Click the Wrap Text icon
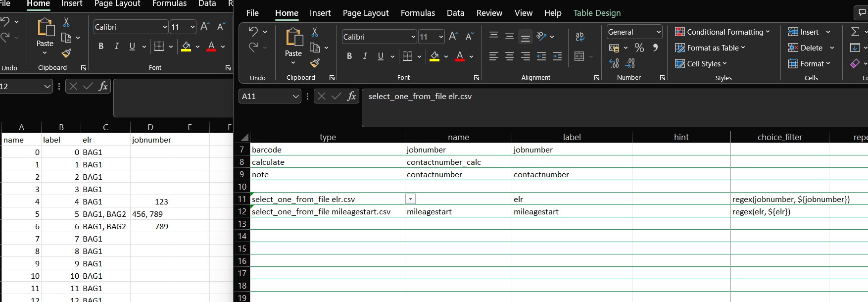The height and width of the screenshot is (302, 868). (x=580, y=36)
